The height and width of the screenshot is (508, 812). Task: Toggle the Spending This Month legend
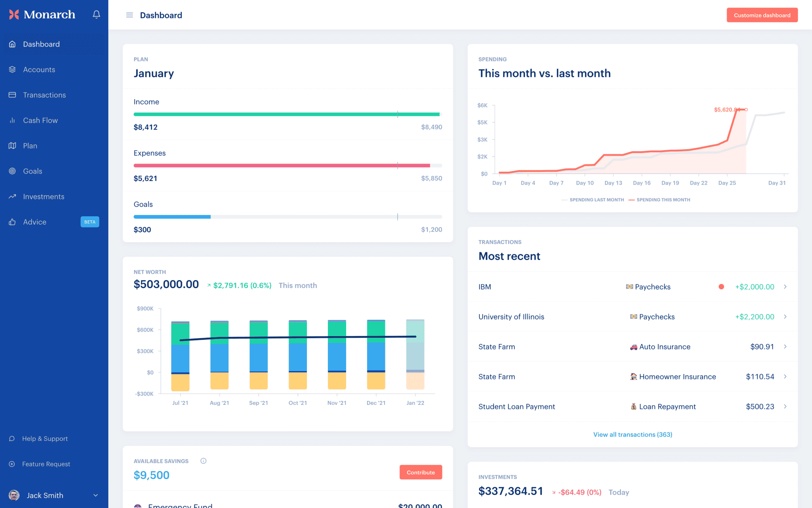click(659, 200)
